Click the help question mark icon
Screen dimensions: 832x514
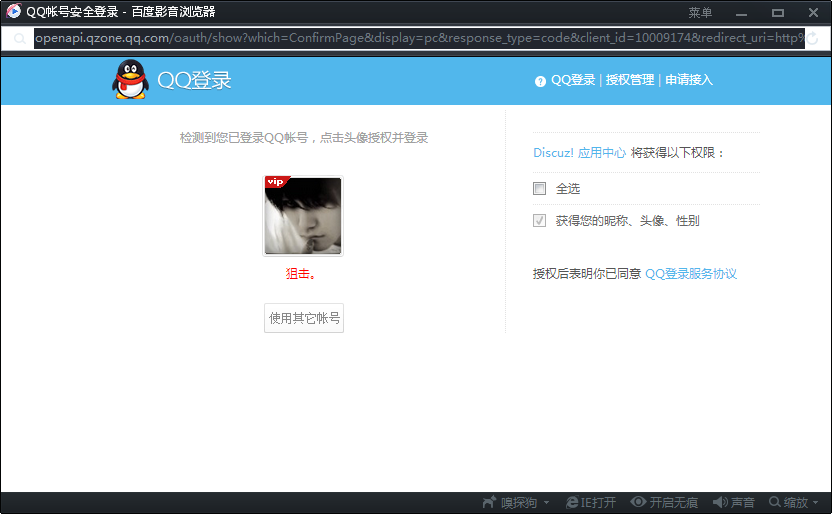540,81
